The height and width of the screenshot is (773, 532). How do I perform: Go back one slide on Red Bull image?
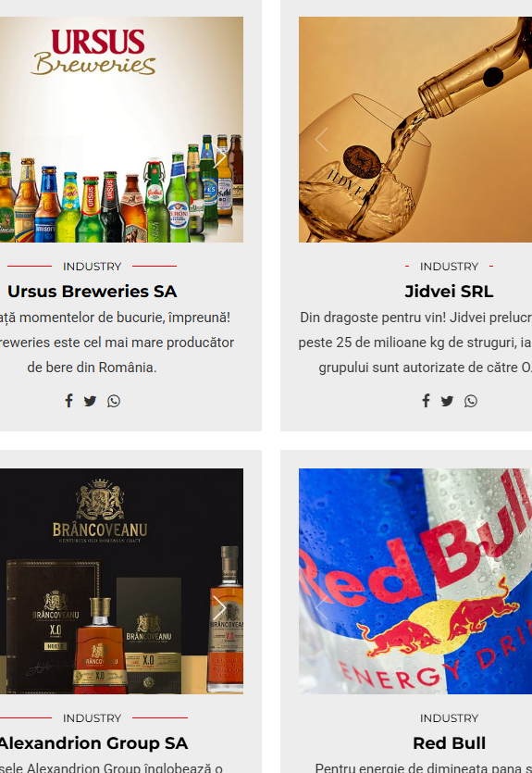click(x=322, y=608)
